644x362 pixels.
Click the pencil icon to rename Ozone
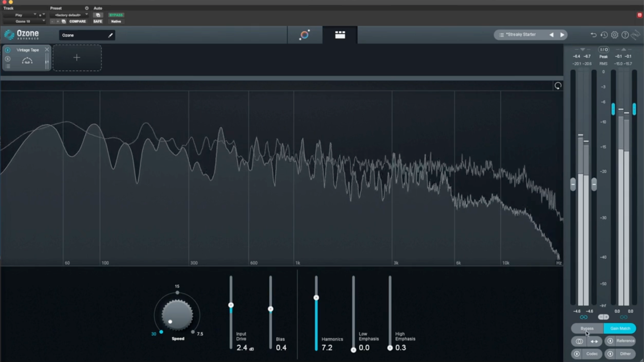110,35
